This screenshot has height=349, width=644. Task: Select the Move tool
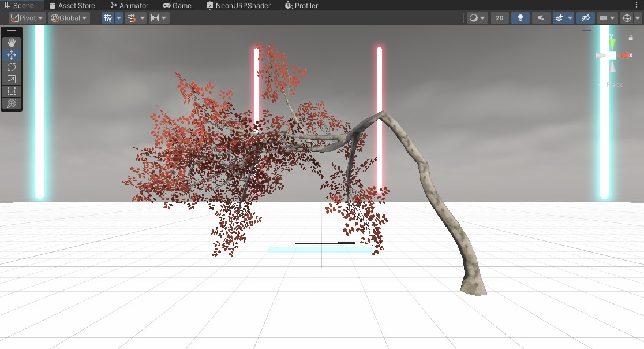(12, 55)
